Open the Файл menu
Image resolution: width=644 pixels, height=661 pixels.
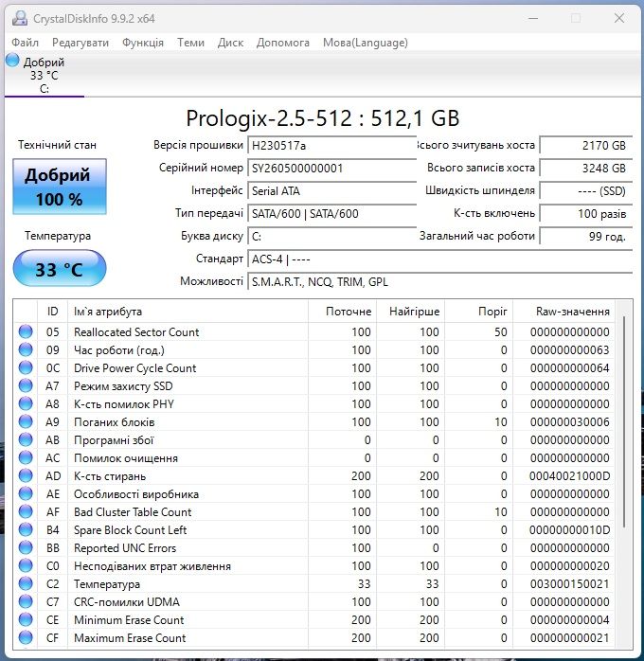25,43
